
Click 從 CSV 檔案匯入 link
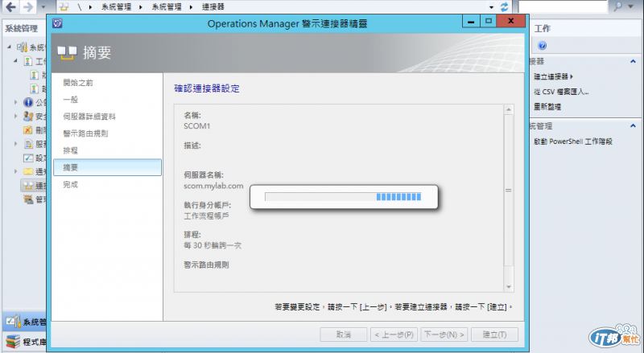[561, 92]
